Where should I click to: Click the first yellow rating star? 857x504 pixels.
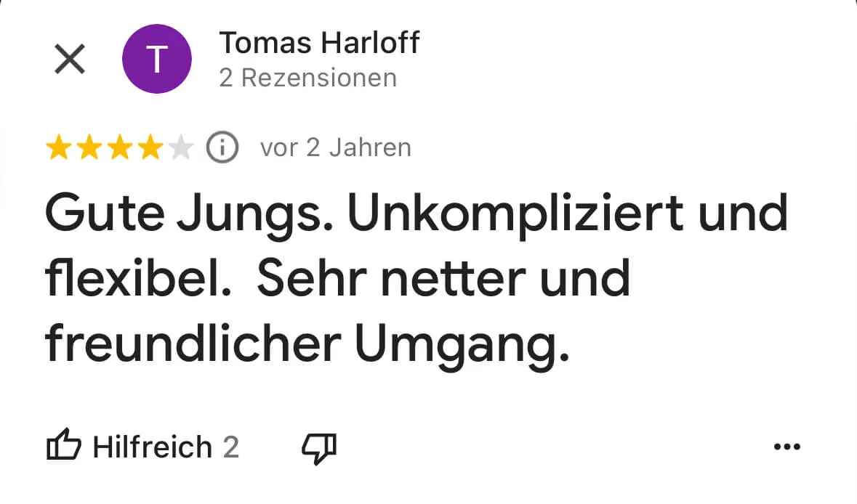point(58,148)
